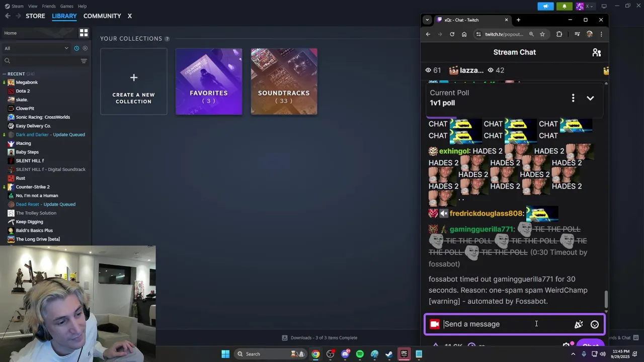Select Dota 2 in the library list
This screenshot has width=644, height=362.
(x=23, y=91)
